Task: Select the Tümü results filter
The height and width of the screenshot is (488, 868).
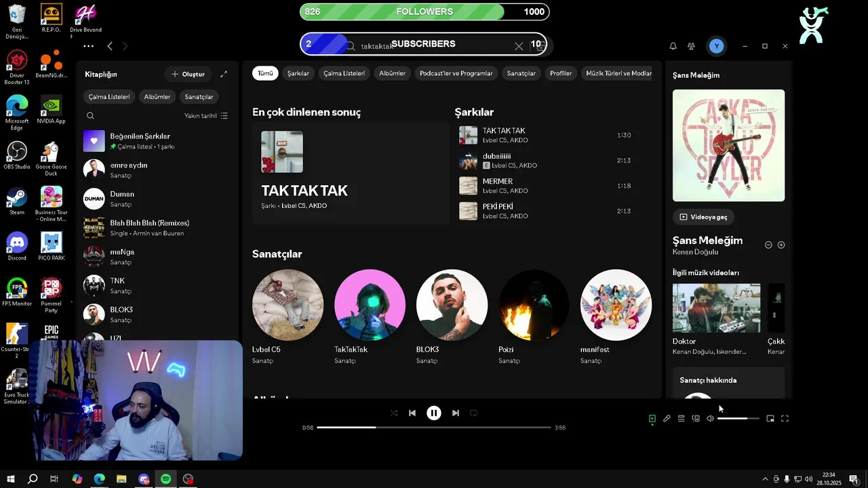Action: 265,73
